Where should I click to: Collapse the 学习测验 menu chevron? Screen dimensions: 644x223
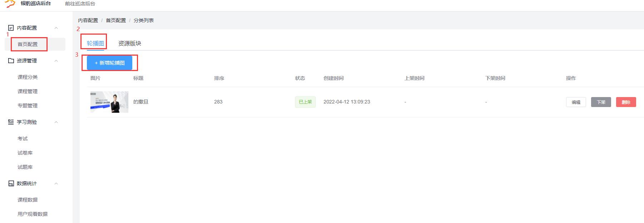click(x=56, y=122)
